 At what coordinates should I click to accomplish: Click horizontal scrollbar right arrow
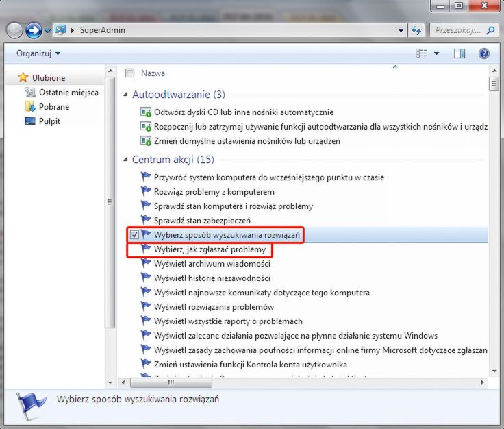(x=482, y=382)
